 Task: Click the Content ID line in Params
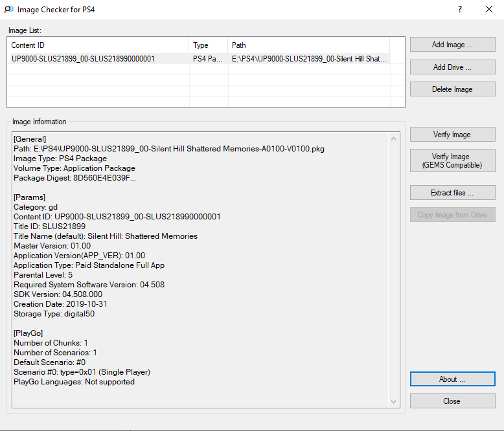tap(117, 216)
